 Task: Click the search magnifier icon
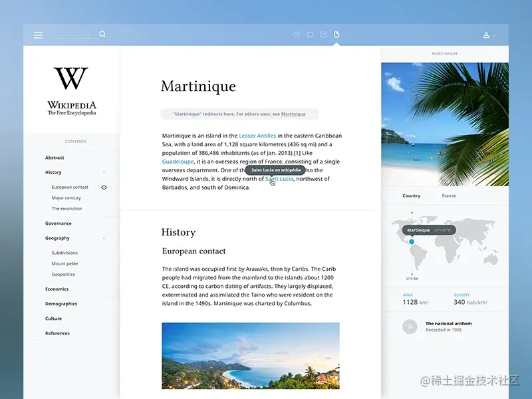(102, 33)
